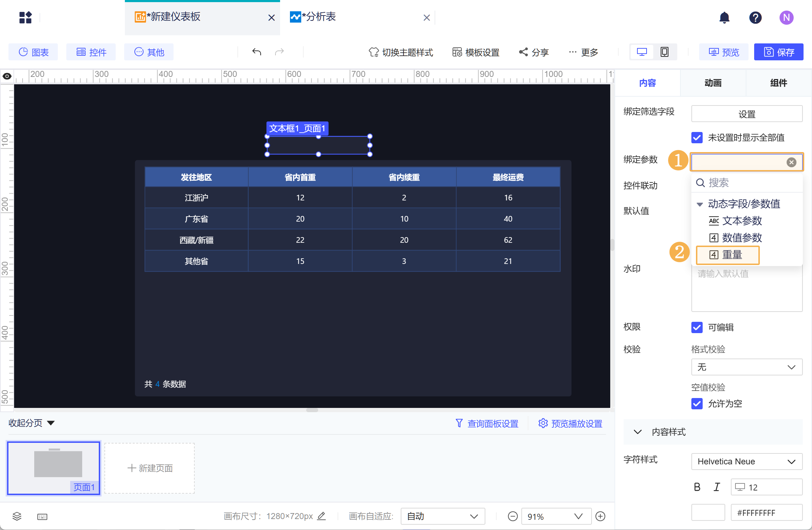Viewport: 812px width, 530px height.
Task: Click zoom out minus icon
Action: click(513, 516)
